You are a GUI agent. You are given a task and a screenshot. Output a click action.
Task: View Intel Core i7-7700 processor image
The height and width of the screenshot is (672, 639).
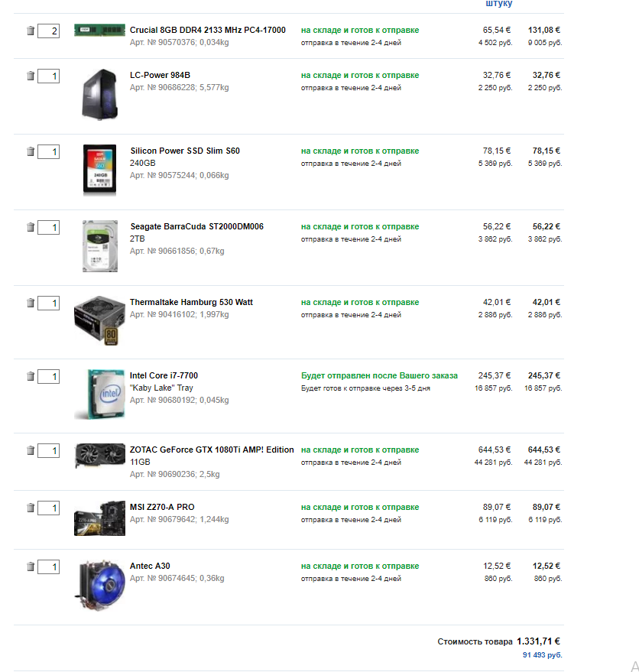(99, 394)
